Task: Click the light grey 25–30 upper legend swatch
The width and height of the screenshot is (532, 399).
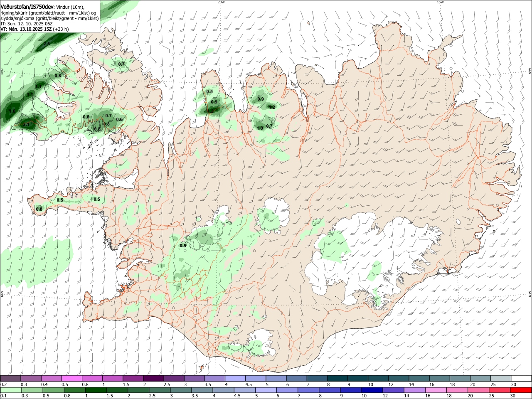Action: click(500, 378)
